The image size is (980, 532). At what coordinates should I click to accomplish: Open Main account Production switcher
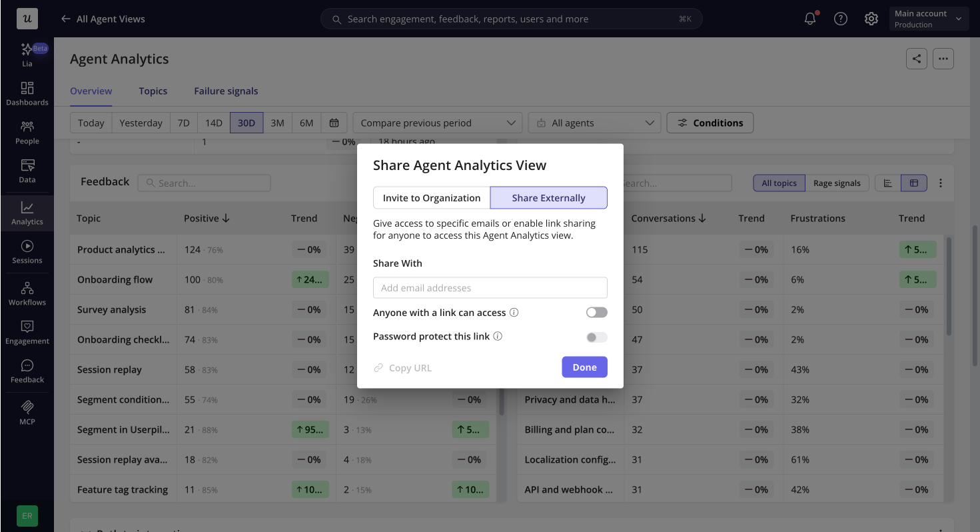click(x=929, y=19)
